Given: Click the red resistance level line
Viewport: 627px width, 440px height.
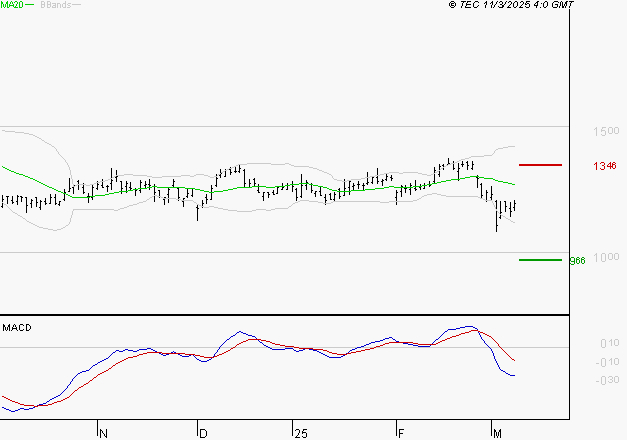Looking at the screenshot, I should point(540,164).
